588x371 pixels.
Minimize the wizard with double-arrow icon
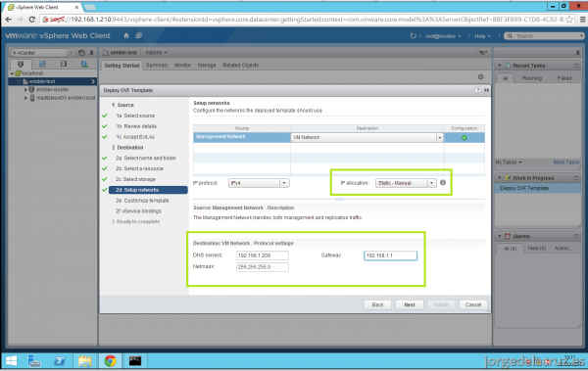486,90
